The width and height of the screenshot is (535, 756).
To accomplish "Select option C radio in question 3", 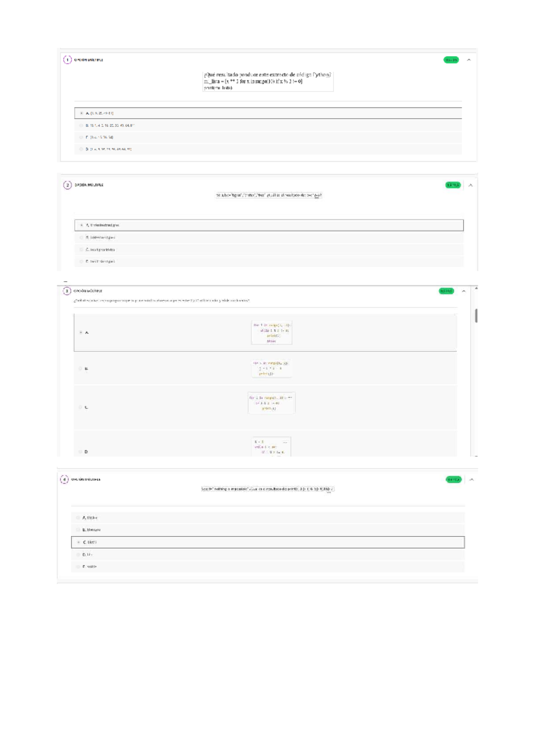I will point(81,407).
